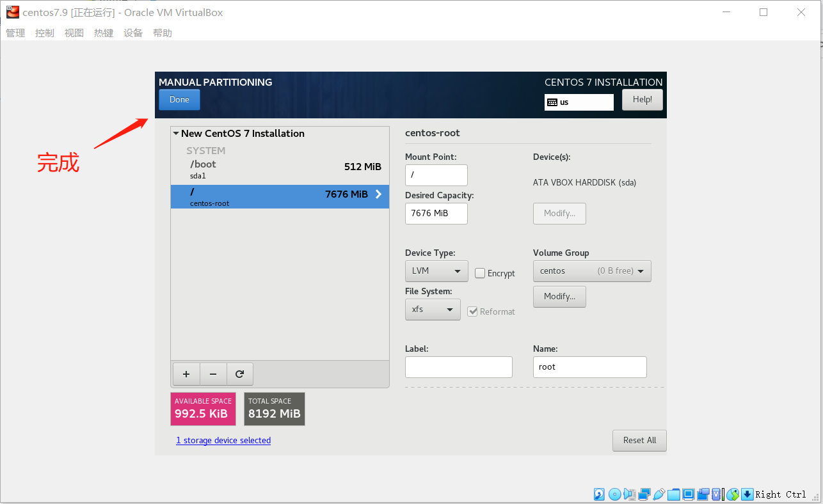Click the us keyboard layout indicator
823x504 pixels.
click(x=579, y=102)
